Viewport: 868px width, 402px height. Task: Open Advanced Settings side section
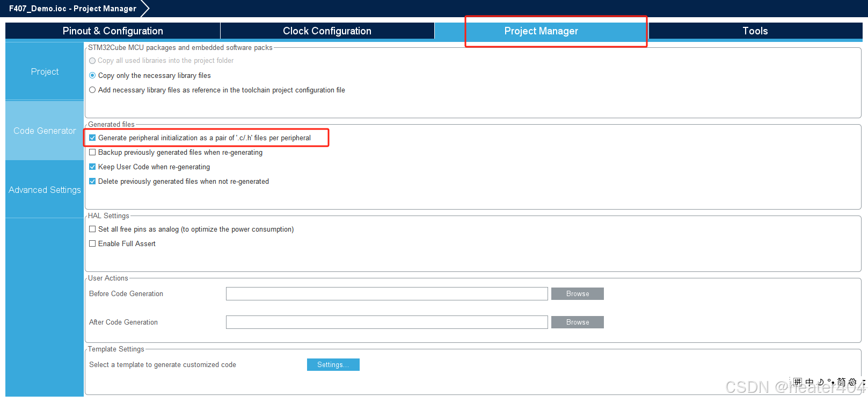(x=45, y=190)
